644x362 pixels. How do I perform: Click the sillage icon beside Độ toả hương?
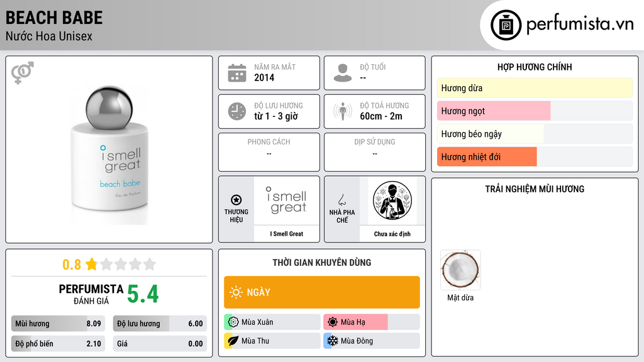343,111
